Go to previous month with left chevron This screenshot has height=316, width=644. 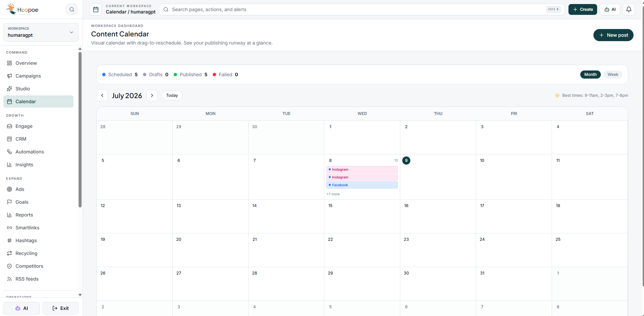tap(102, 95)
